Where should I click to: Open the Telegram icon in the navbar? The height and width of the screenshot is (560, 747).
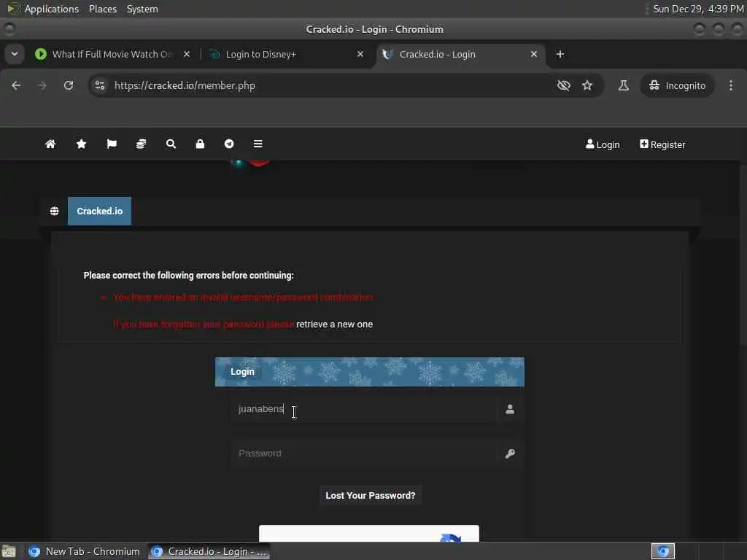(229, 144)
